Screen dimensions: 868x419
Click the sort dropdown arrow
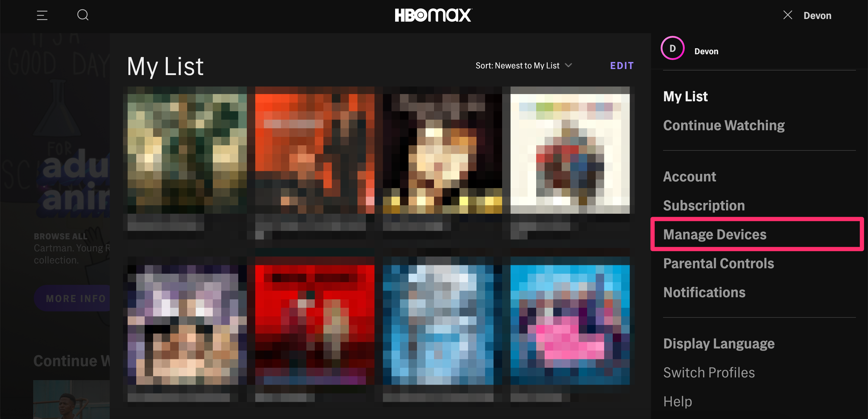click(572, 66)
